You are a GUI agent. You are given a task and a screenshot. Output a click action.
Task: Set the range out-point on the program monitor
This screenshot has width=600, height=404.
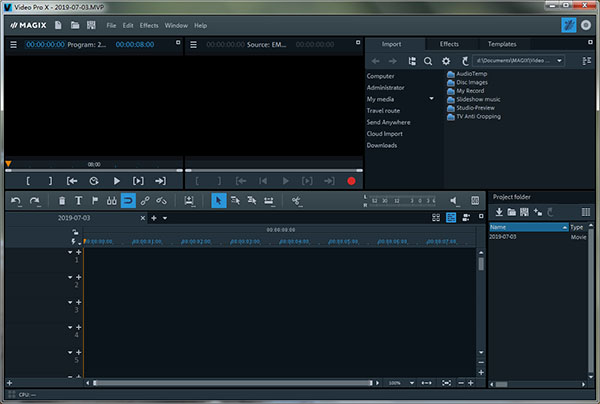(50, 181)
